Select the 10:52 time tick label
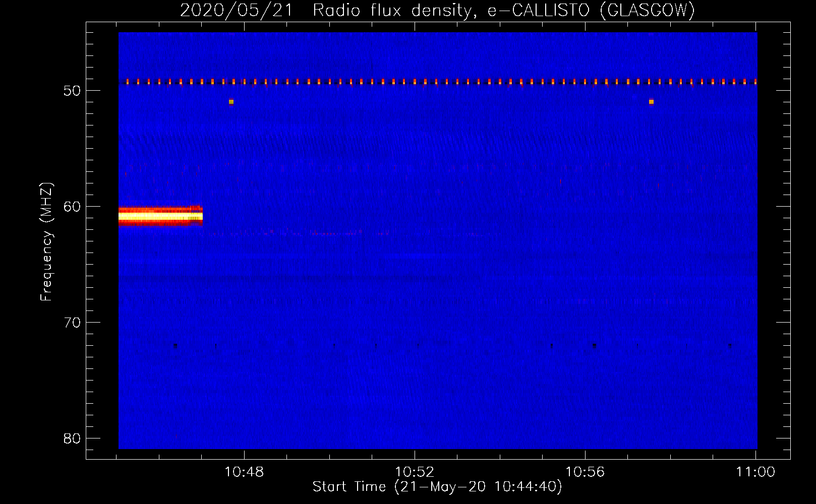Image resolution: width=816 pixels, height=504 pixels. [415, 472]
